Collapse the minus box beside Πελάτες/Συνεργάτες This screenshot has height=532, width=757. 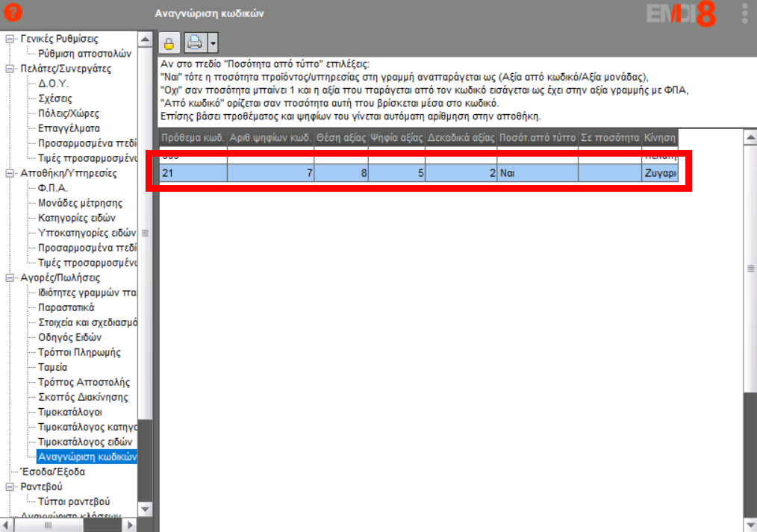click(x=10, y=69)
